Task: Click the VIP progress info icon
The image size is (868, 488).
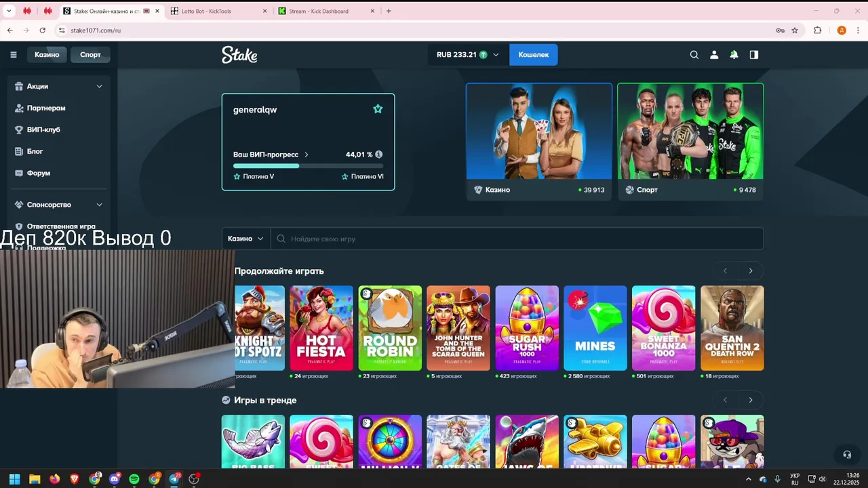Action: (x=379, y=155)
